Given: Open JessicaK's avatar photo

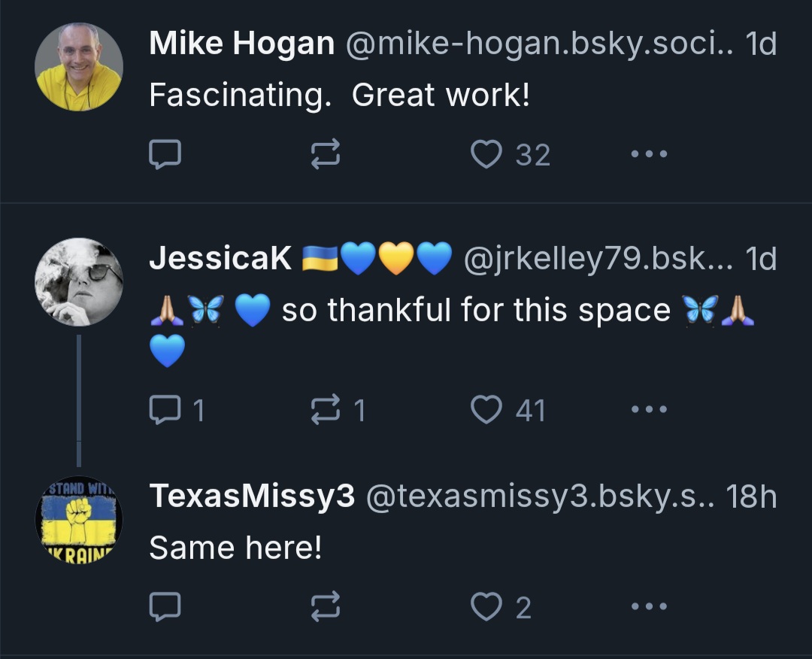Looking at the screenshot, I should tap(78, 282).
